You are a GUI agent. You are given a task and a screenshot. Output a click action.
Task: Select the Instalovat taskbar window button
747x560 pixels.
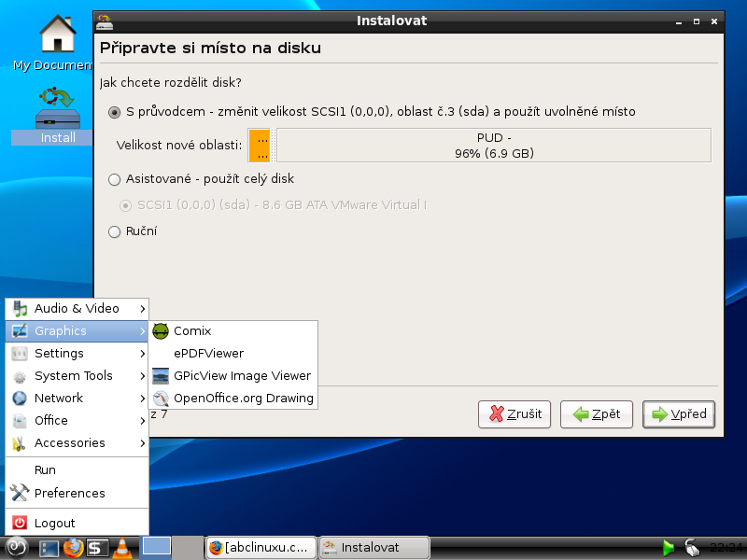coord(374,548)
